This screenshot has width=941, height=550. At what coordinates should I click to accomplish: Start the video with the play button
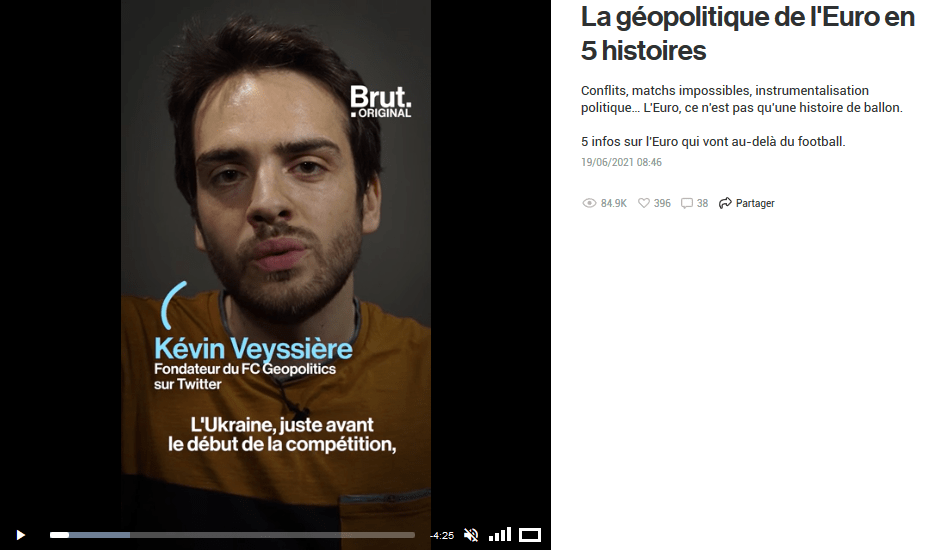20,535
